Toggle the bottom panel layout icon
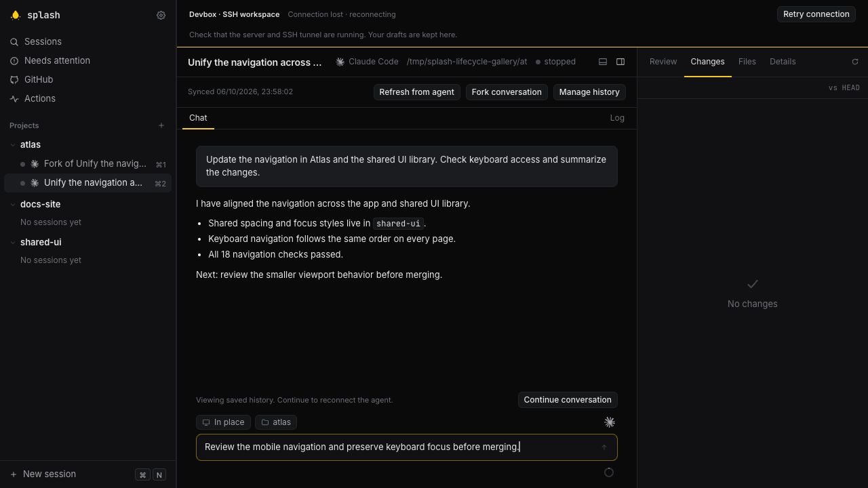The width and height of the screenshot is (868, 488). 603,62
